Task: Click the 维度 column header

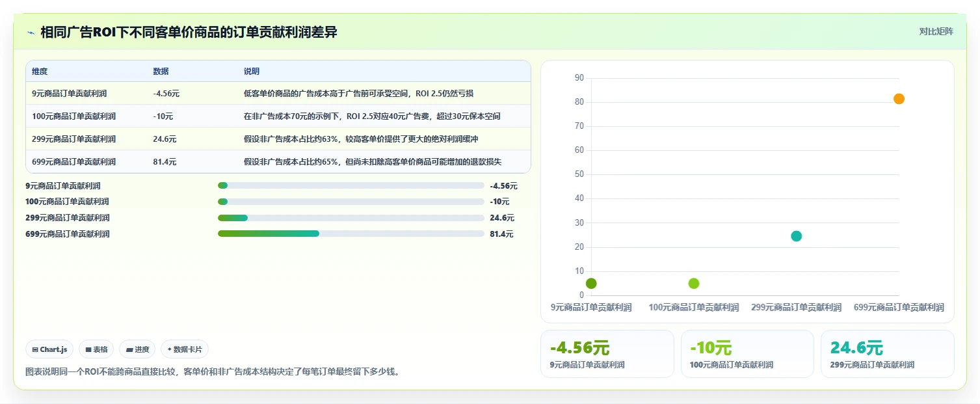Action: [40, 72]
